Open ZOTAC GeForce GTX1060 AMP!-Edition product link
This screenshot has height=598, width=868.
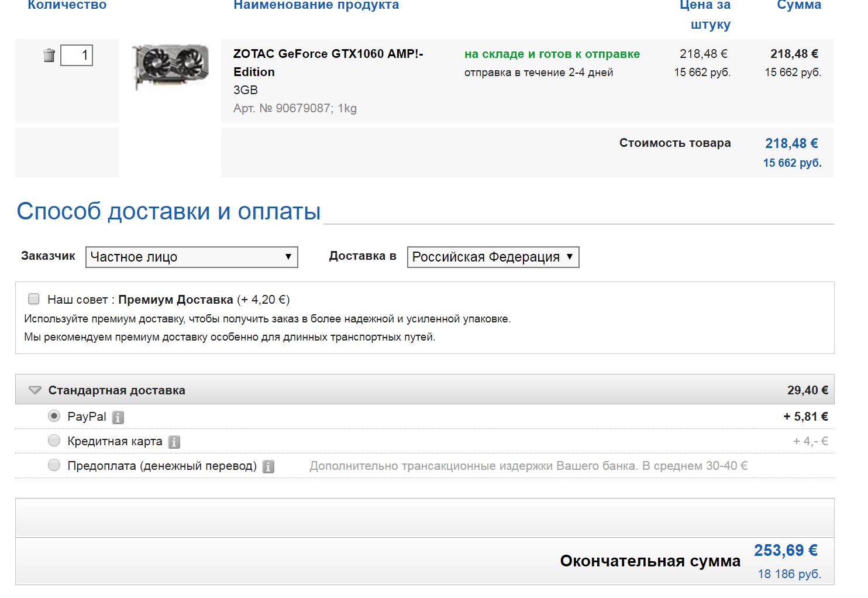tap(328, 63)
